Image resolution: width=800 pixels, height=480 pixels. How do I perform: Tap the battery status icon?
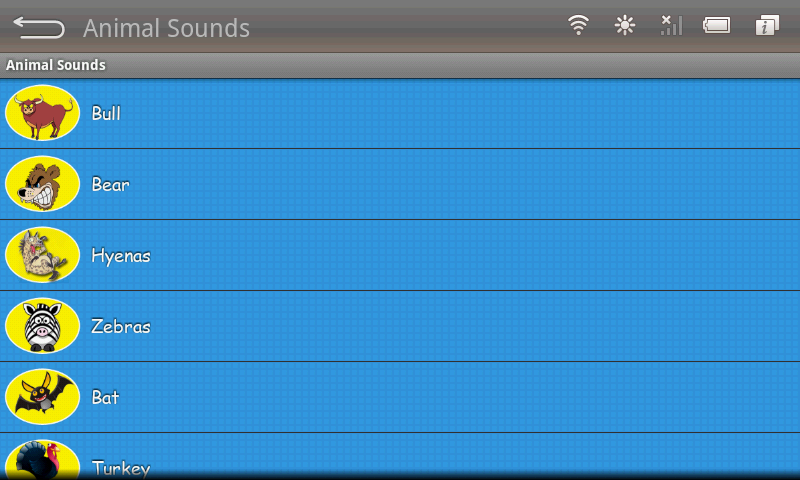pyautogui.click(x=717, y=25)
